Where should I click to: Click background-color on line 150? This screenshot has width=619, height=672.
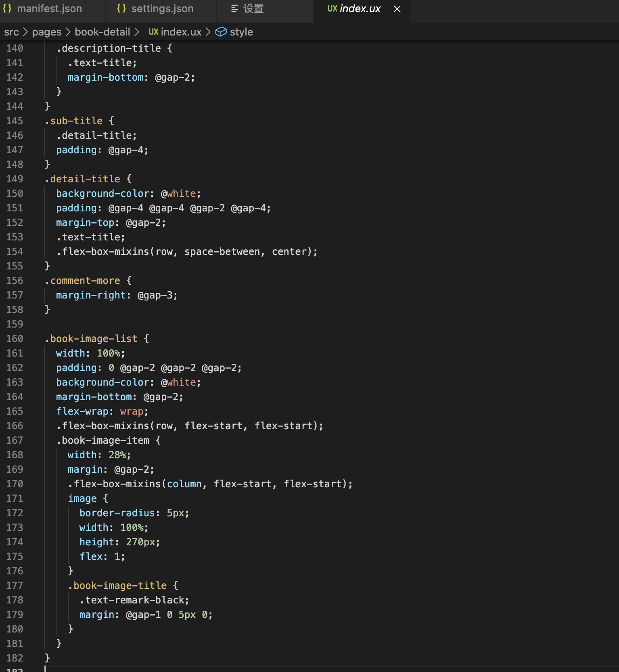point(102,194)
